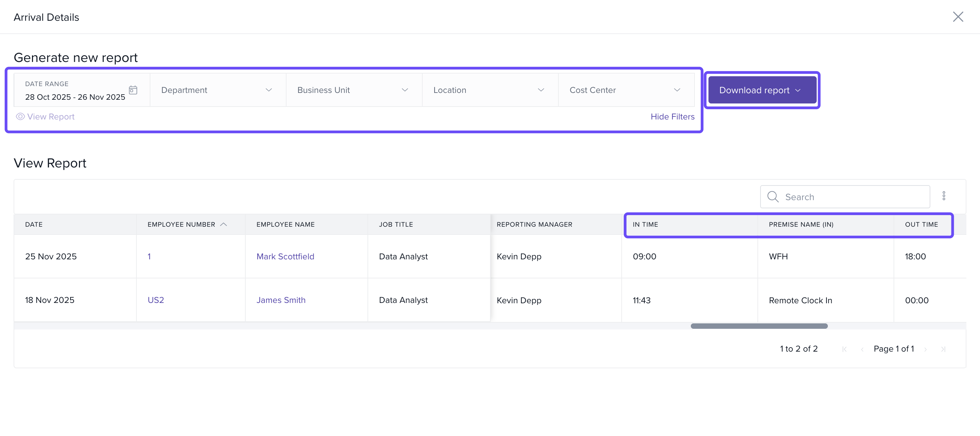Open the Cost Center dropdown
The image size is (980, 436).
coord(626,90)
